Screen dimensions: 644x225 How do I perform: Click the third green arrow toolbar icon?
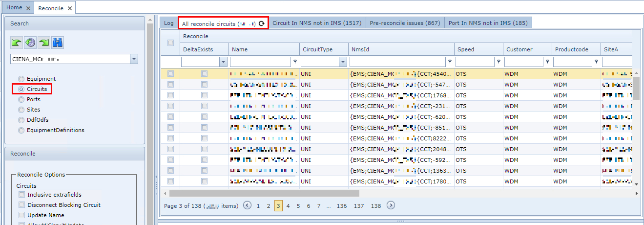pos(44,43)
